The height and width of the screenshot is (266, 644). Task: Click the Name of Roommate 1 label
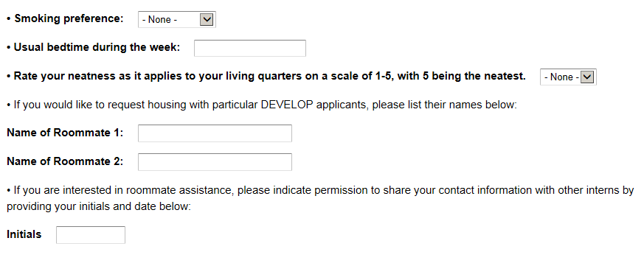(x=65, y=133)
